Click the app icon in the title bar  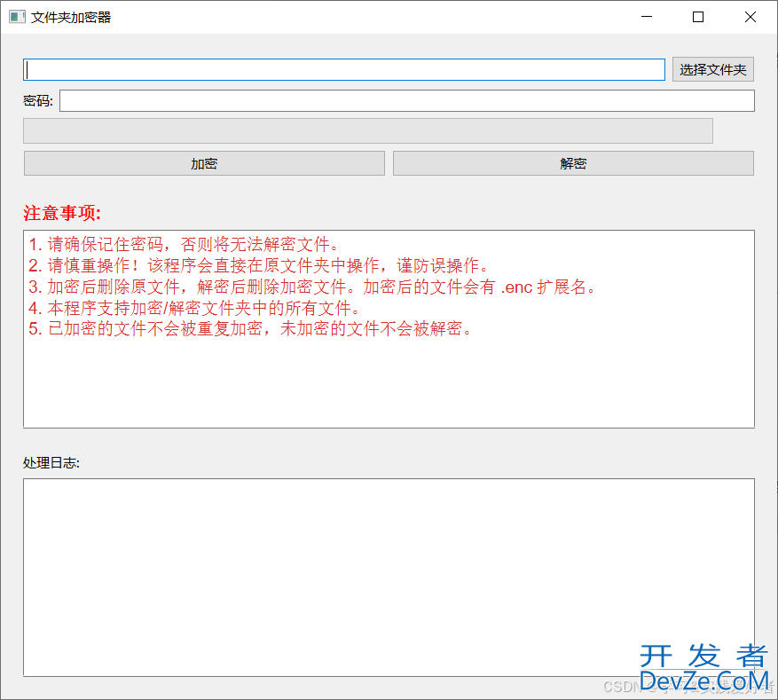[x=17, y=17]
